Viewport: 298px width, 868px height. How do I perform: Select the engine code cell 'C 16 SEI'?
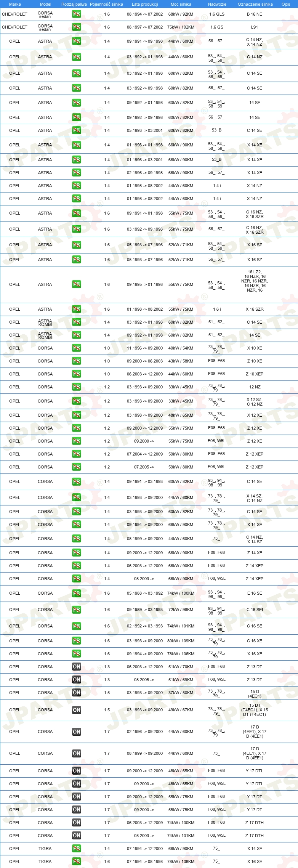(x=255, y=610)
